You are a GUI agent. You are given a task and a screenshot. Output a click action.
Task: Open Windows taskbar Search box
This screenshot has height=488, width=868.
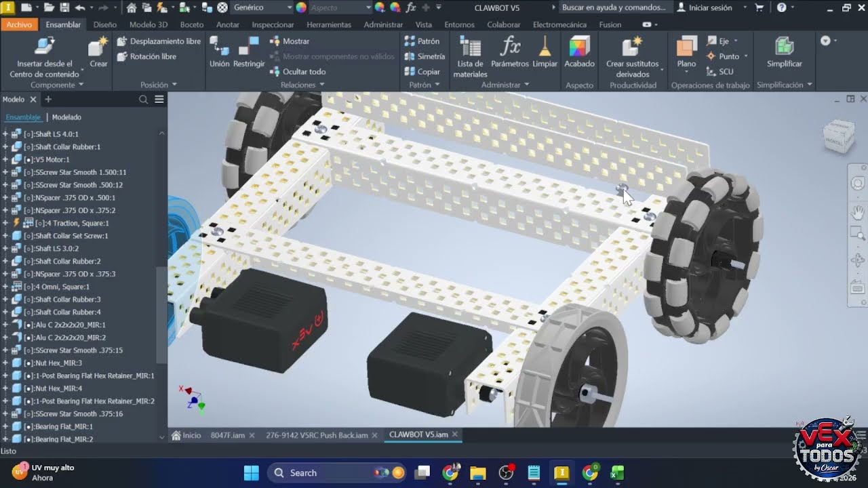click(337, 473)
